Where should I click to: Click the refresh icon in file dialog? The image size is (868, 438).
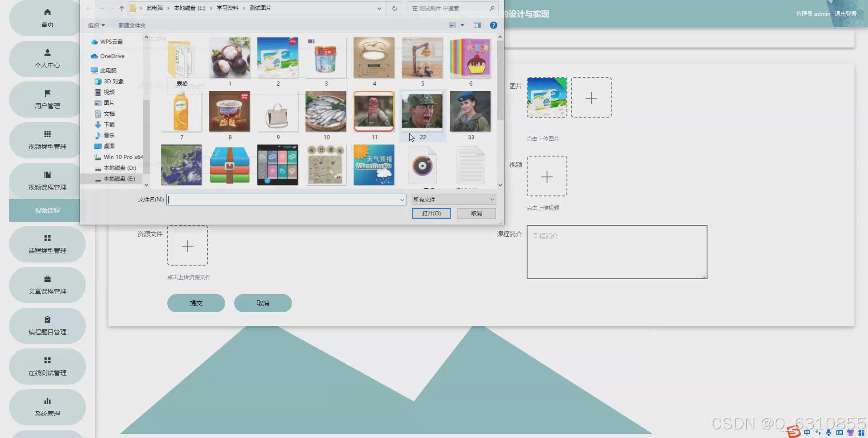point(395,8)
